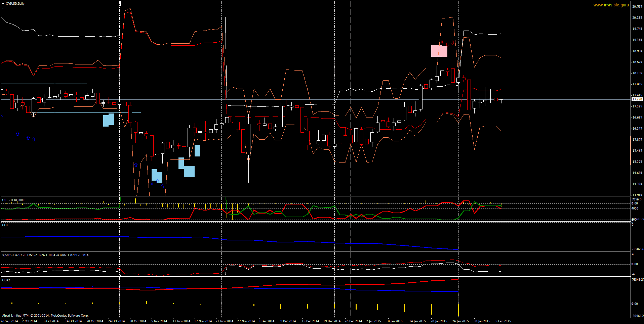This screenshot has height=324, width=644.
Task: Click the 20.525 price scale label
Action: [x=637, y=7]
